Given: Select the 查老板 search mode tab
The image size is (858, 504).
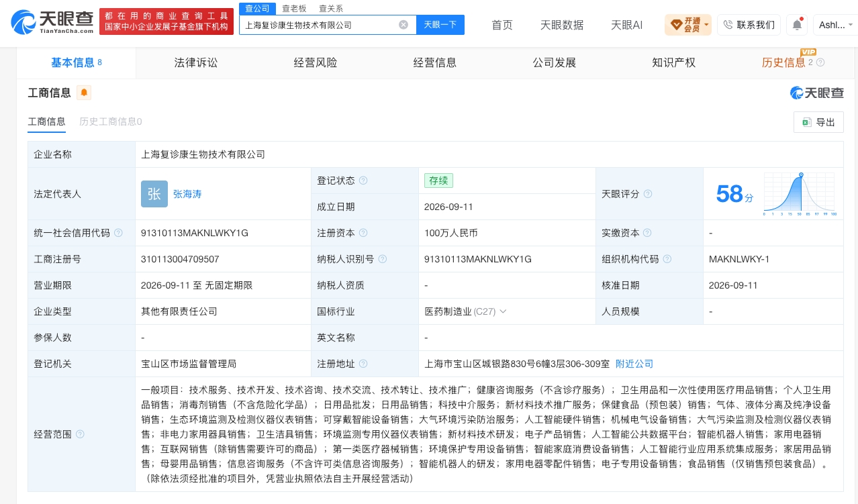Looking at the screenshot, I should 294,8.
